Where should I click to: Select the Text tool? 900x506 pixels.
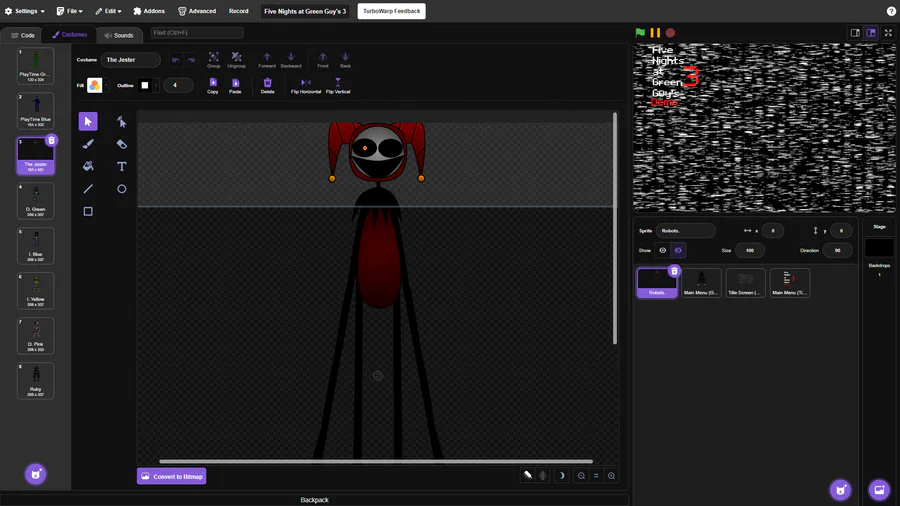[x=122, y=166]
